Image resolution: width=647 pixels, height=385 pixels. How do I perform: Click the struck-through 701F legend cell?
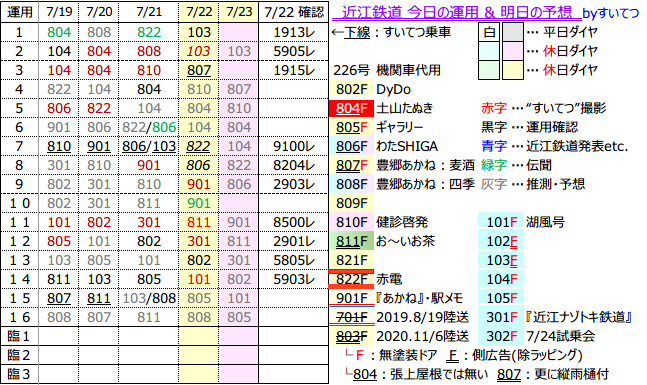(x=352, y=317)
